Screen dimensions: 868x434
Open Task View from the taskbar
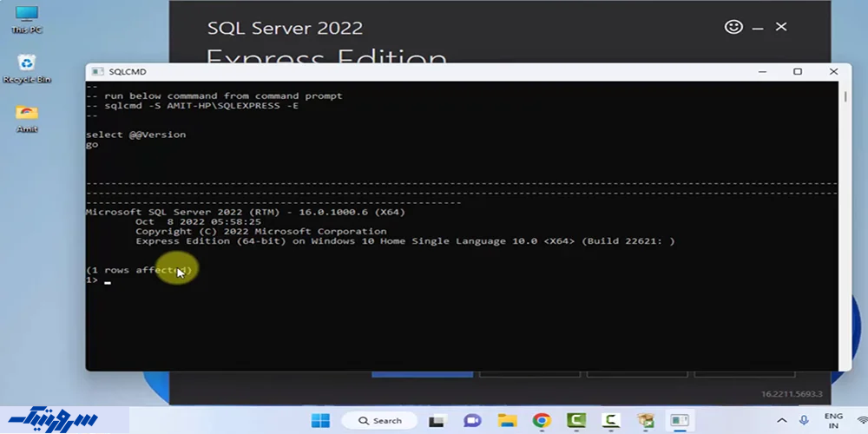pos(437,421)
